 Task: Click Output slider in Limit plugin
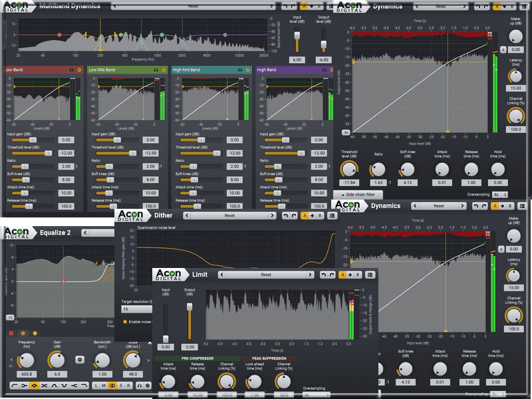(x=190, y=322)
